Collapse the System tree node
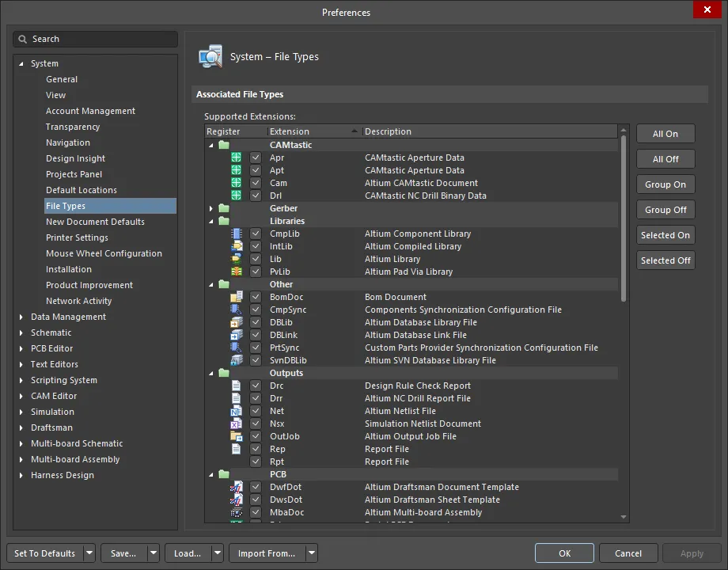 pyautogui.click(x=21, y=63)
